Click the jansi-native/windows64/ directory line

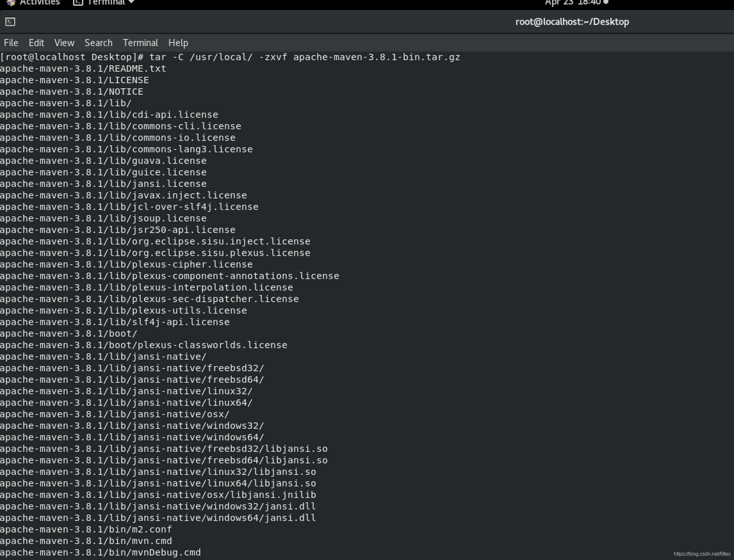pos(132,437)
